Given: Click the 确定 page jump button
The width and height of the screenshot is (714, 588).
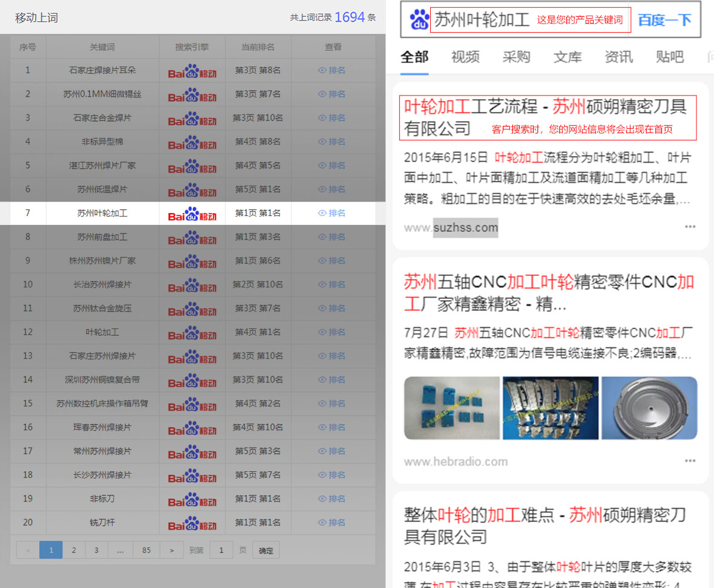Looking at the screenshot, I should 266,550.
